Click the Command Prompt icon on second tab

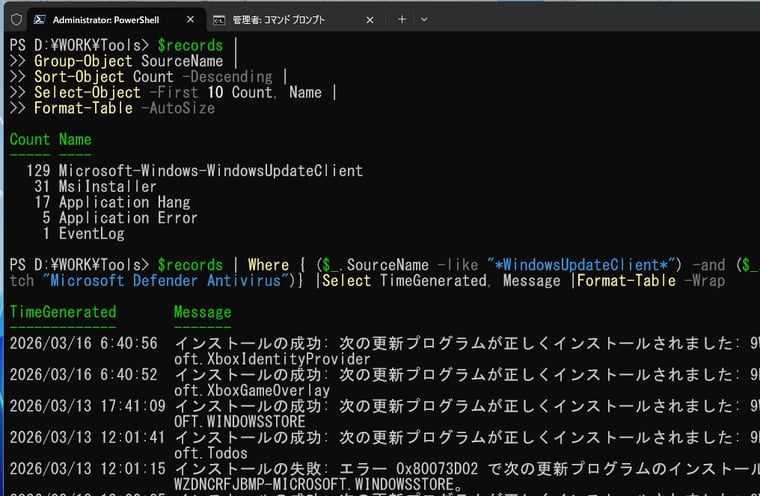click(x=219, y=20)
